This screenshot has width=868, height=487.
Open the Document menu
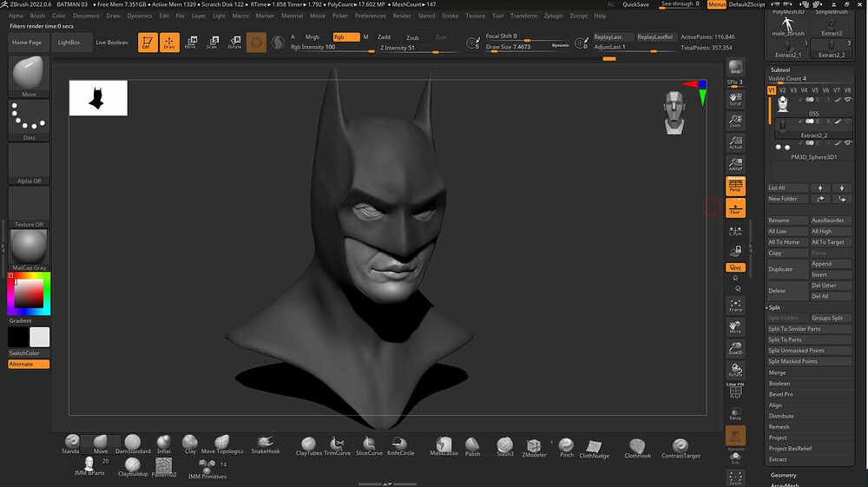coord(86,16)
